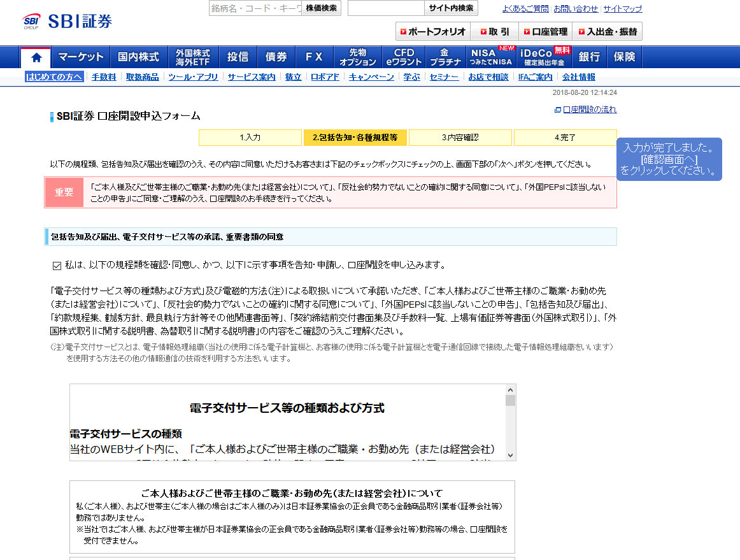This screenshot has height=560, width=740.
Task: Click ツール・アプリ submenu link
Action: click(x=193, y=77)
